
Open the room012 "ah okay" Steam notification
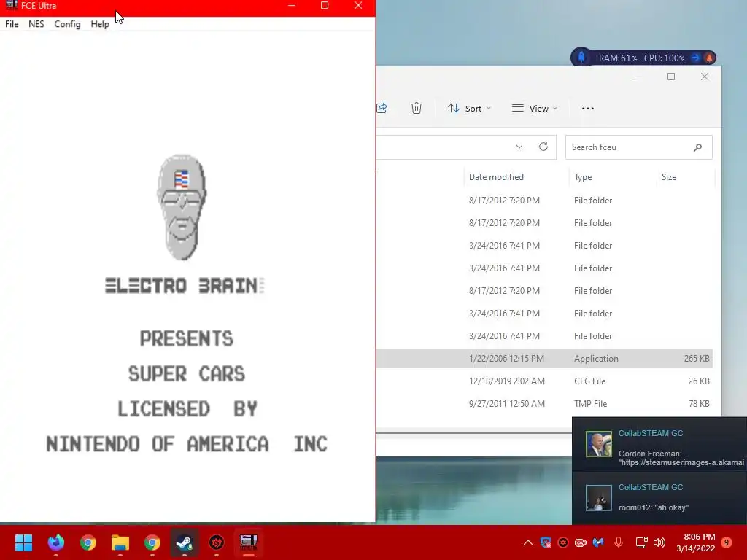coord(659,498)
